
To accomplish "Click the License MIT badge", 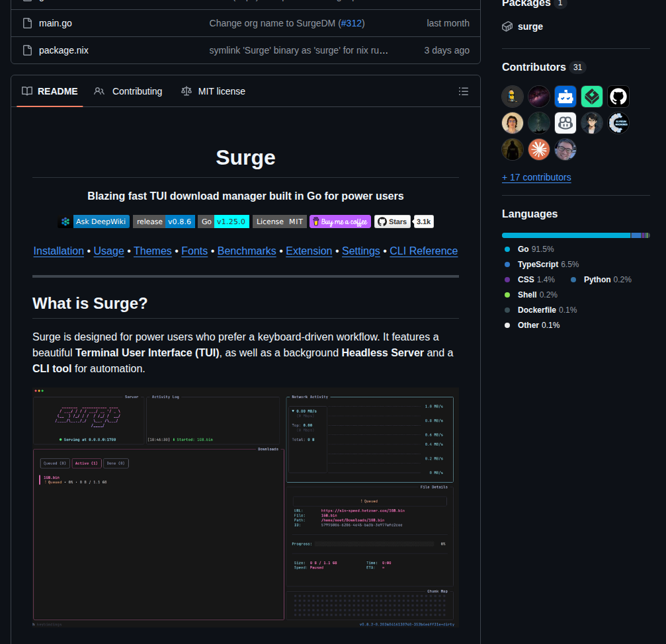I will point(280,221).
